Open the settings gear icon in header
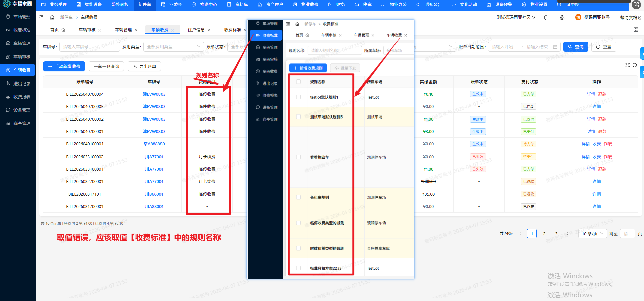 click(x=562, y=18)
